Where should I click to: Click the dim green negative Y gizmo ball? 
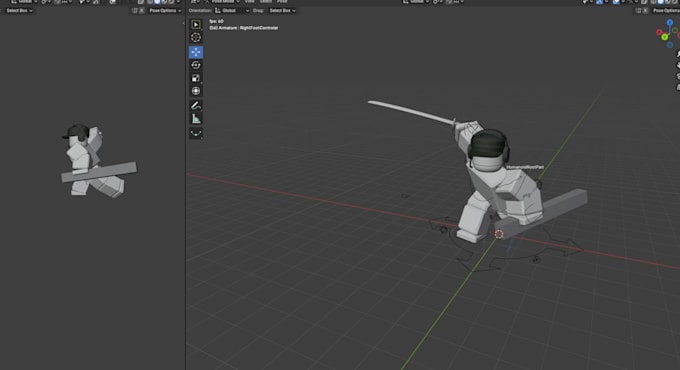(x=675, y=30)
